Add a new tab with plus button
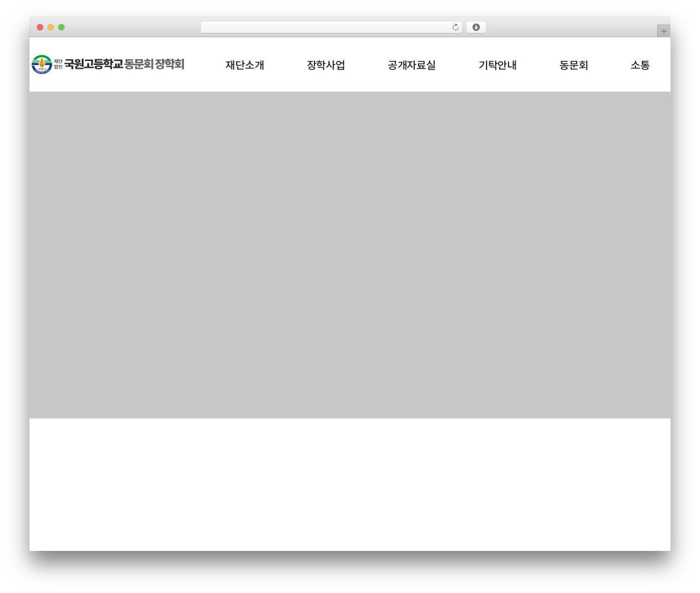The height and width of the screenshot is (593, 700). click(x=663, y=31)
